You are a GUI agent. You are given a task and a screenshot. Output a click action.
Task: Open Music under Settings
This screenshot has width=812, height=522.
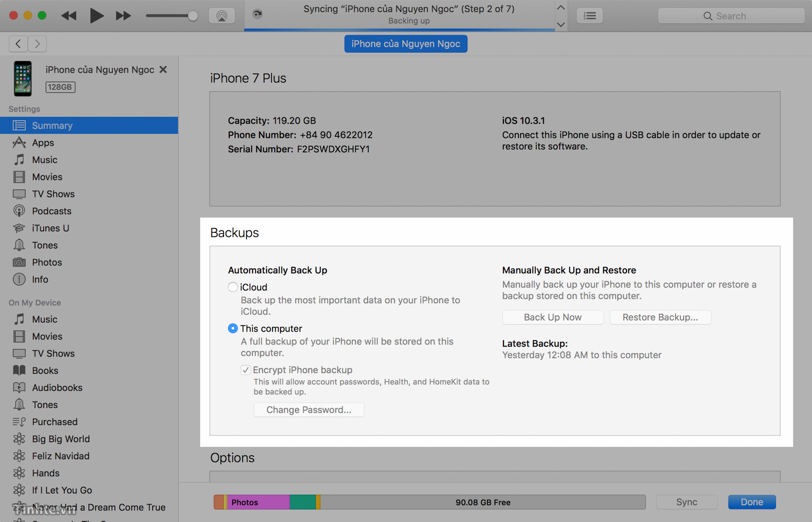[x=89, y=160]
